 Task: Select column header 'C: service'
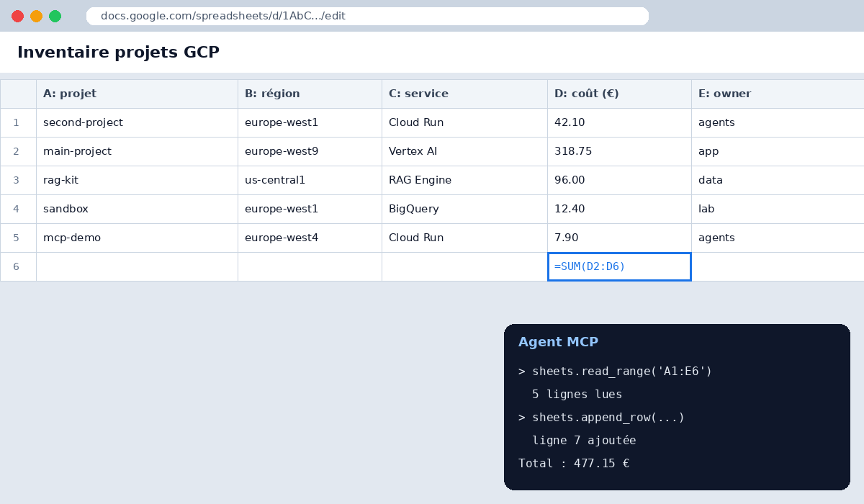coord(464,94)
